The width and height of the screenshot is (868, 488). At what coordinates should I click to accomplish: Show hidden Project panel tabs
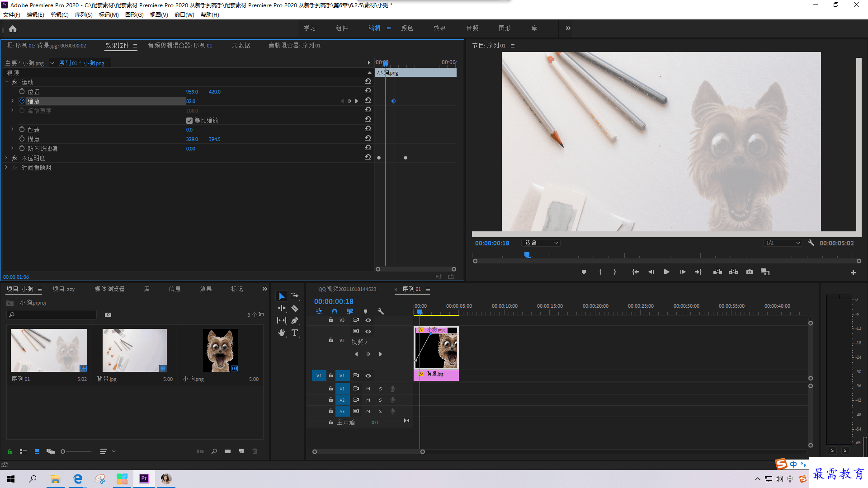tap(265, 289)
